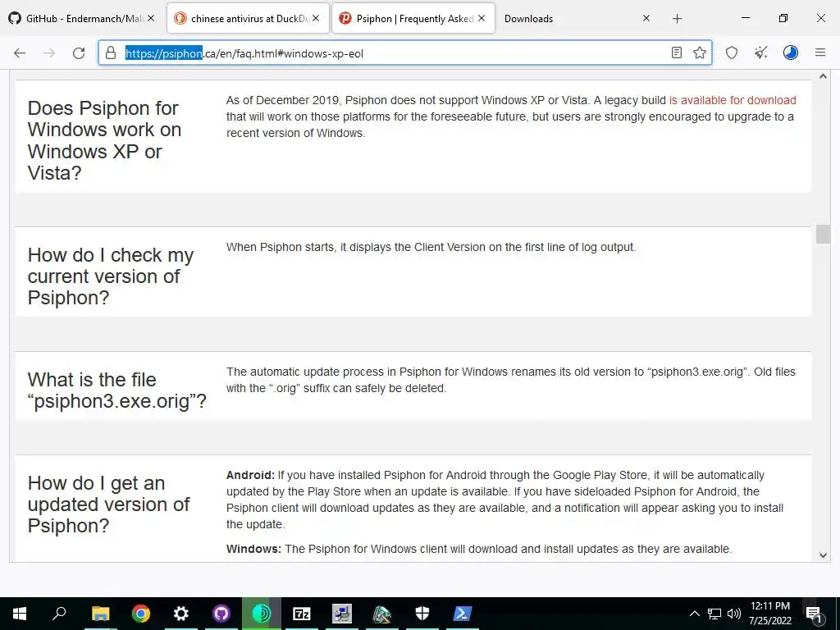This screenshot has height=630, width=840.
Task: Open the Windows Start menu
Action: point(20,614)
